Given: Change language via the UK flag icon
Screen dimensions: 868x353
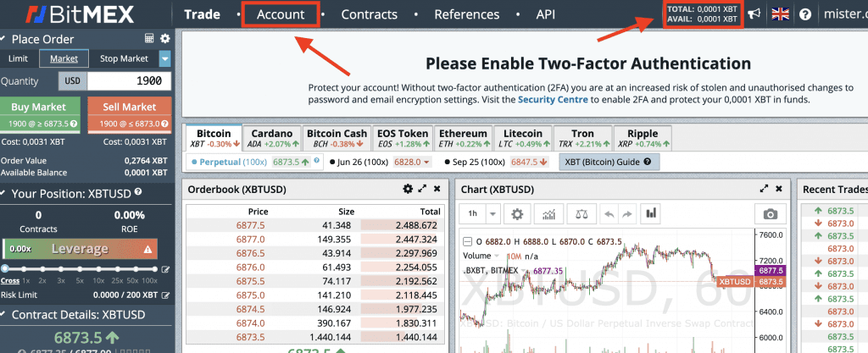Looking at the screenshot, I should pyautogui.click(x=780, y=14).
